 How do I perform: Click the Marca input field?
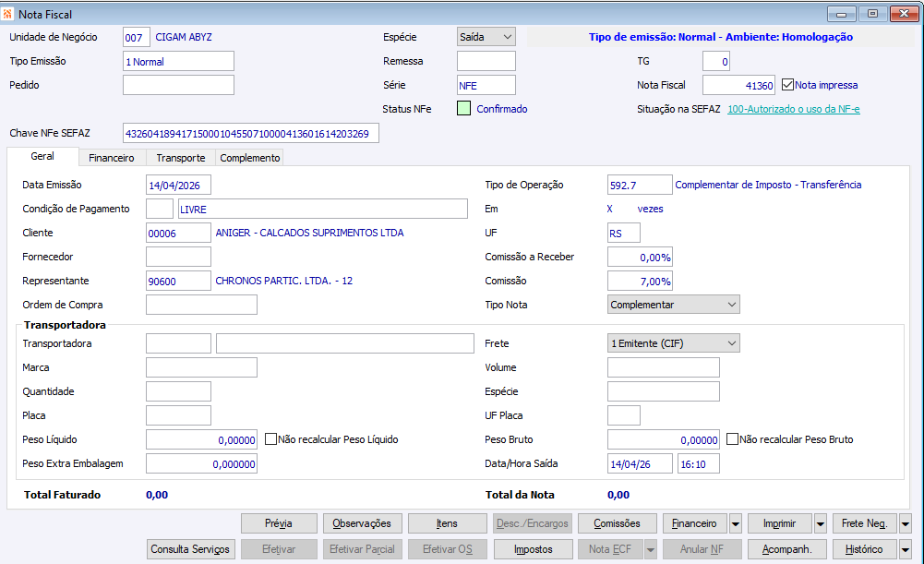[201, 367]
